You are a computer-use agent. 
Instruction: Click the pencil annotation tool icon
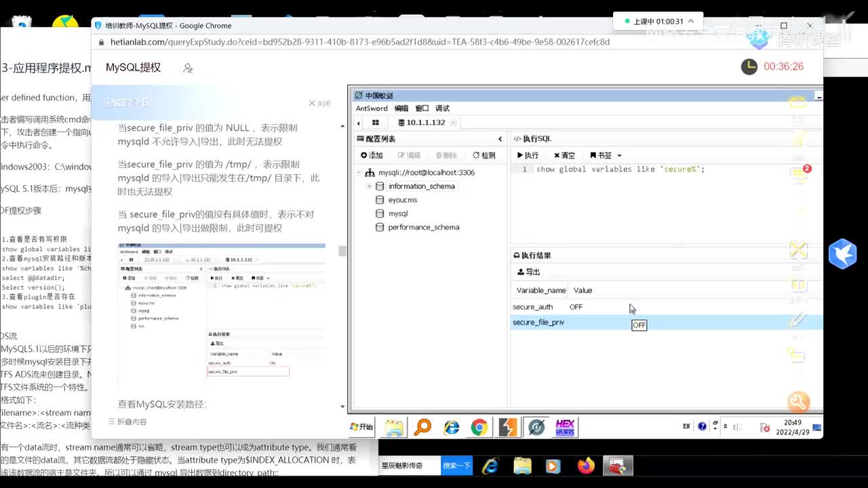(798, 319)
